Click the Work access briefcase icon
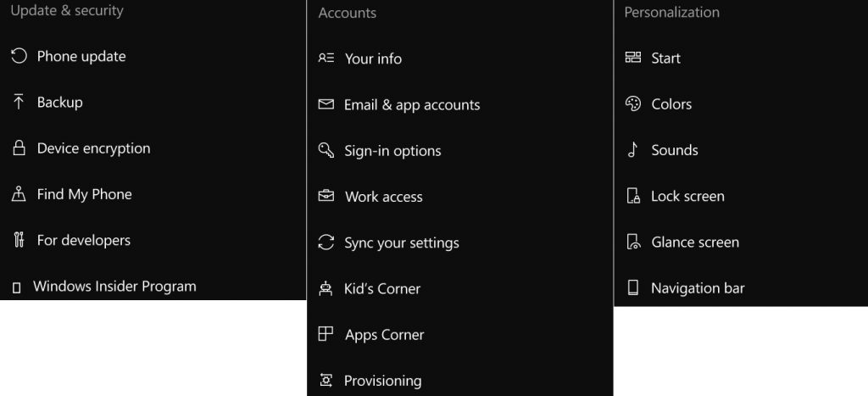 coord(326,196)
